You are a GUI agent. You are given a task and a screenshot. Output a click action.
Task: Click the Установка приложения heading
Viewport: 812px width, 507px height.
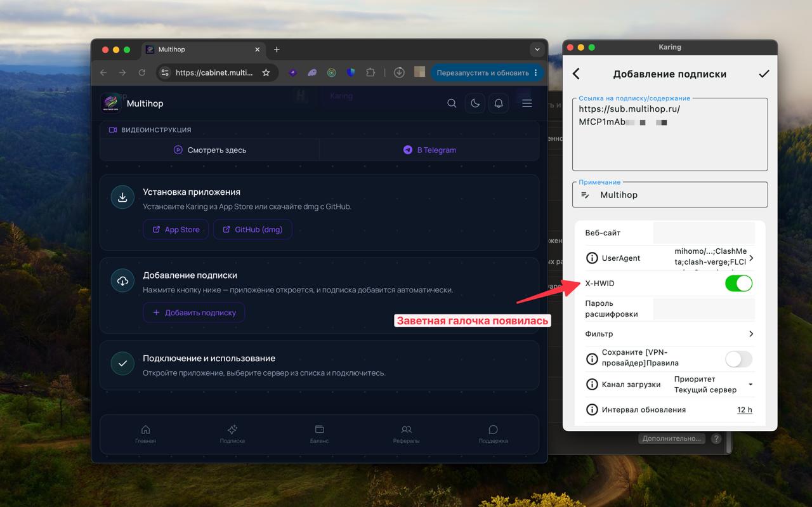(192, 192)
